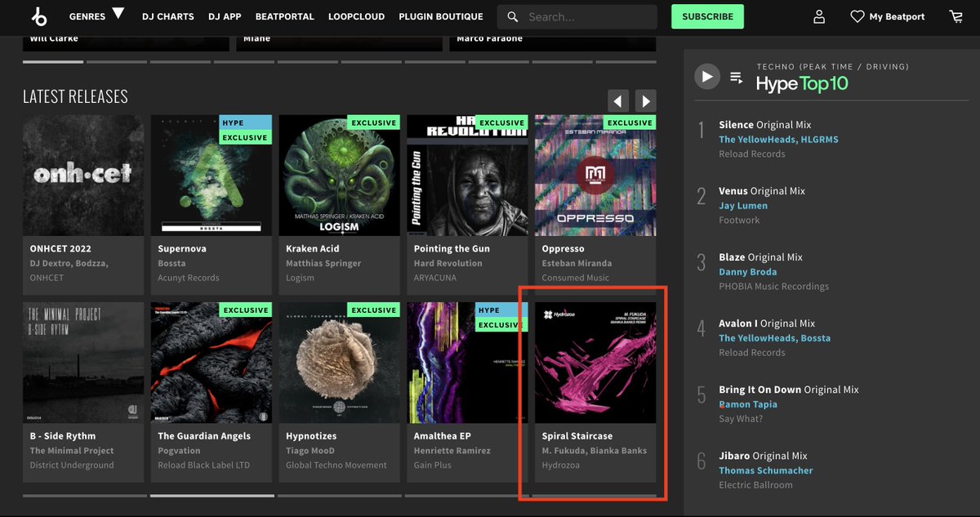
Task: Open artist Ramon Tapia link
Action: (748, 404)
